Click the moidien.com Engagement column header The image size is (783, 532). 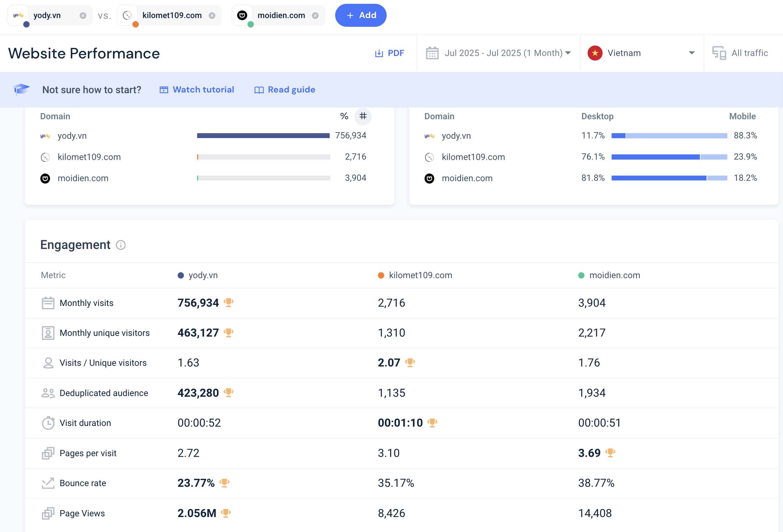coord(609,275)
